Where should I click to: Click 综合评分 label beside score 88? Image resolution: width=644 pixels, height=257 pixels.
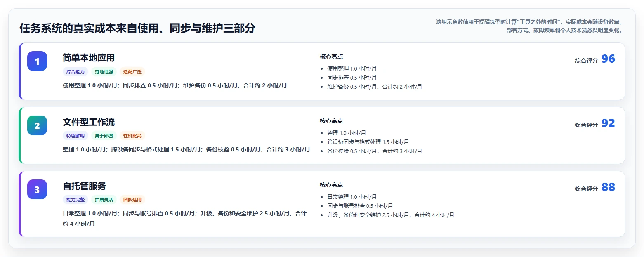click(586, 189)
